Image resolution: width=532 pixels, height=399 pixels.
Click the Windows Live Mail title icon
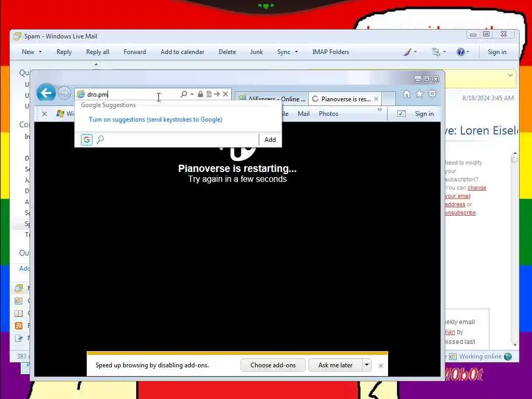17,36
